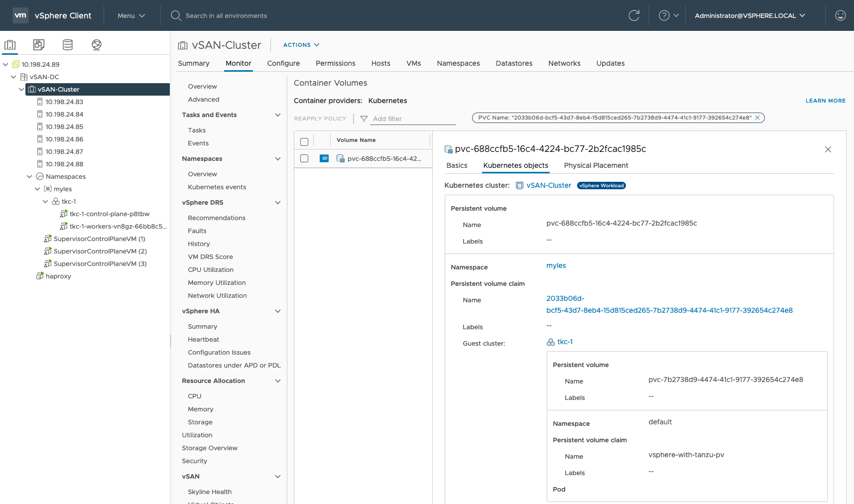Select host 10.198.24.86 in tree
Screen dimensions: 854x504
(64, 139)
